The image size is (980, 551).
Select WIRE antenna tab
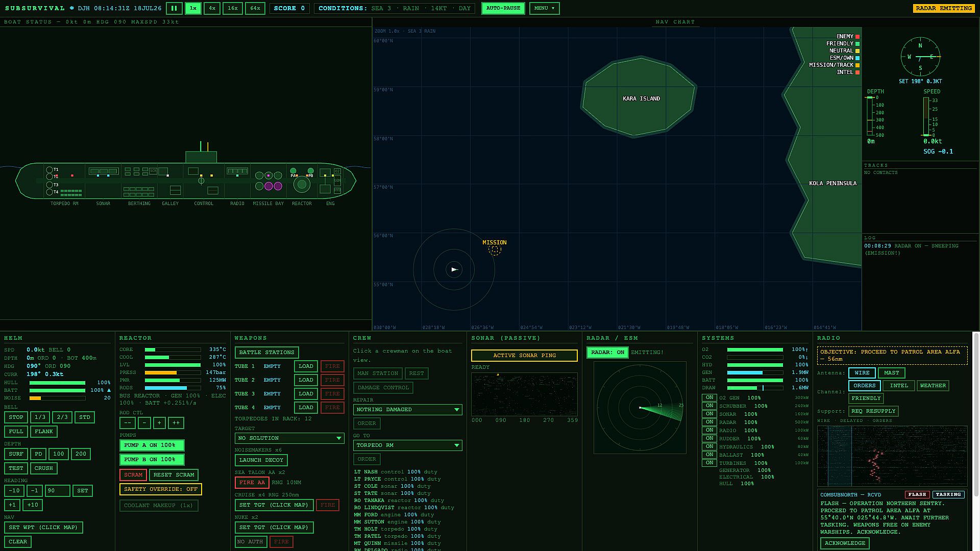862,373
